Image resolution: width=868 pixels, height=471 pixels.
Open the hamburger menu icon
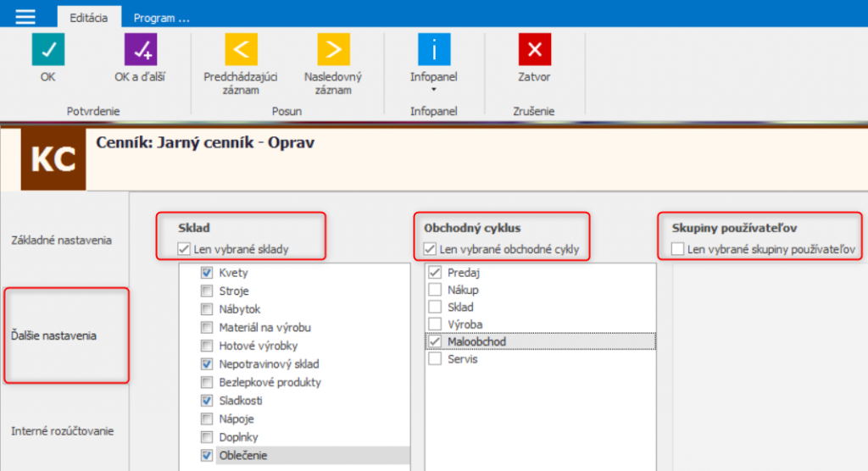tap(25, 17)
